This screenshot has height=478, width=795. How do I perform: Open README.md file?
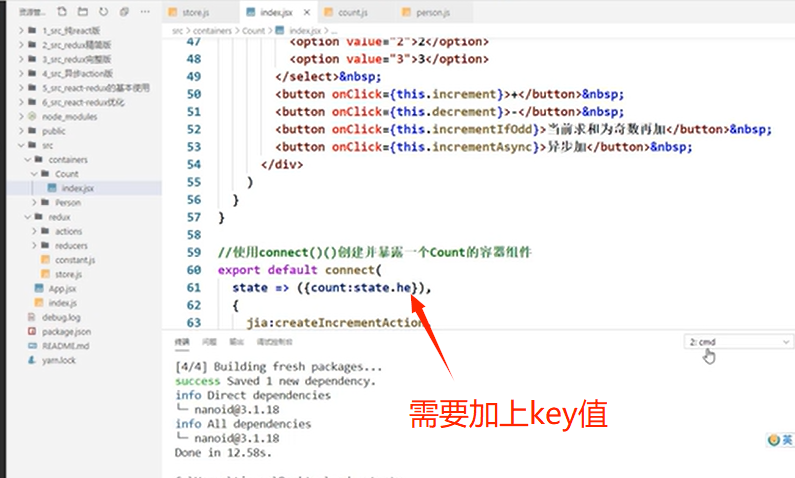point(66,346)
